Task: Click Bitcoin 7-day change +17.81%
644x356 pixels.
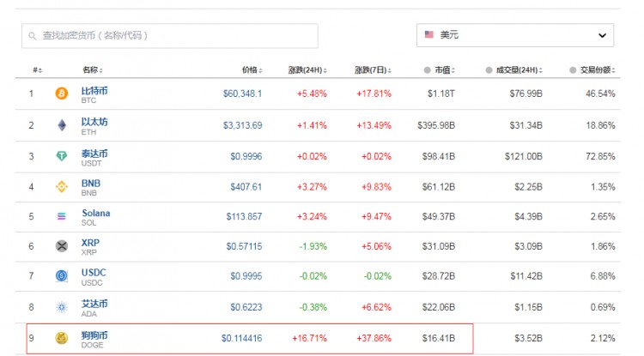Action: click(374, 94)
